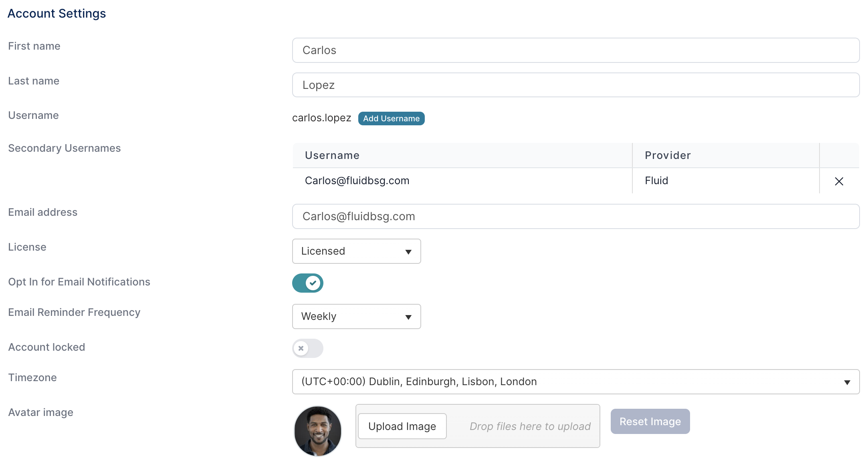Click the Drop files here upload area
The height and width of the screenshot is (462, 868).
[x=530, y=426]
